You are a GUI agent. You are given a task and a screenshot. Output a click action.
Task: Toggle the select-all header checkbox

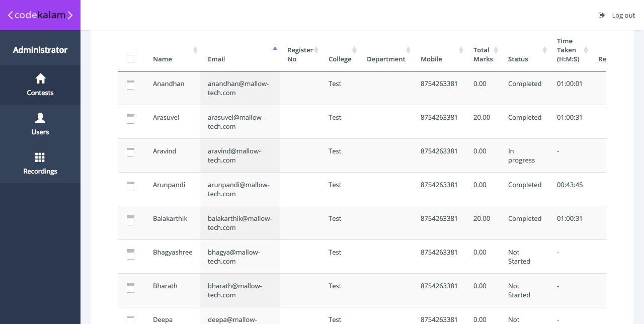coord(131,59)
